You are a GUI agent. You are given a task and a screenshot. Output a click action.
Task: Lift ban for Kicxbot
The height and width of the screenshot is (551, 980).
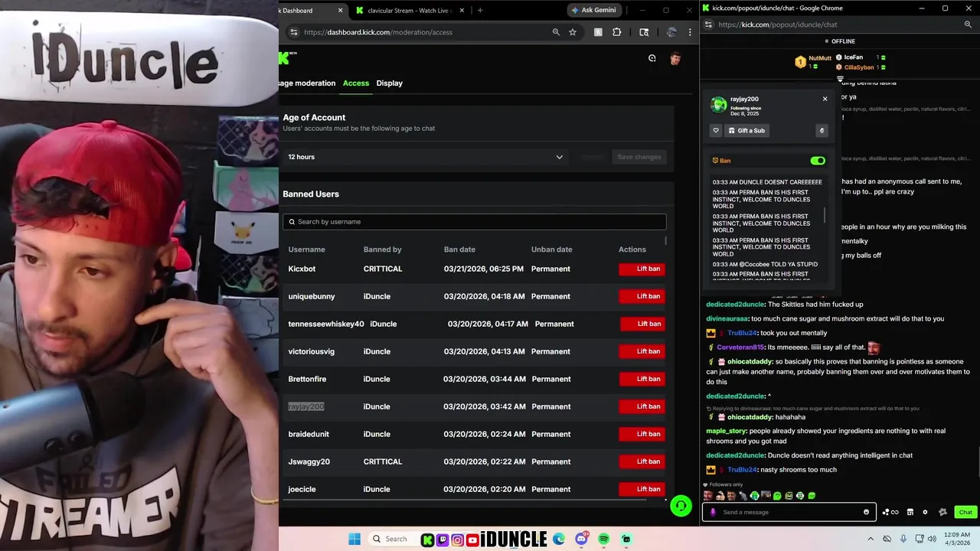pyautogui.click(x=642, y=269)
